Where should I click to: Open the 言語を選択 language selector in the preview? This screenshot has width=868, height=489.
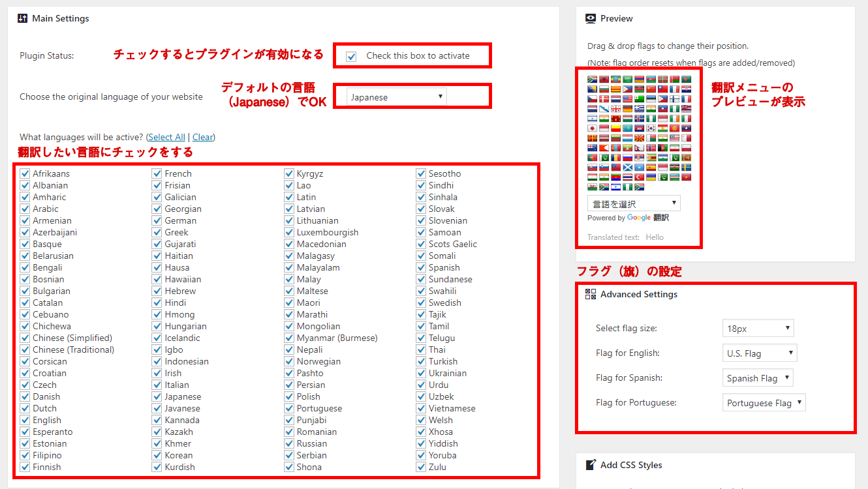coord(633,203)
